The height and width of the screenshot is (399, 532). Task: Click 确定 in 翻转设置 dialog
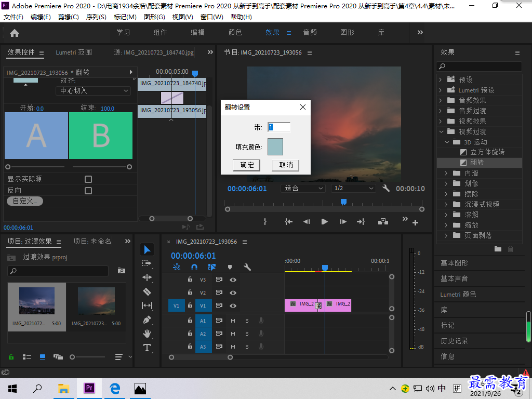click(x=246, y=165)
